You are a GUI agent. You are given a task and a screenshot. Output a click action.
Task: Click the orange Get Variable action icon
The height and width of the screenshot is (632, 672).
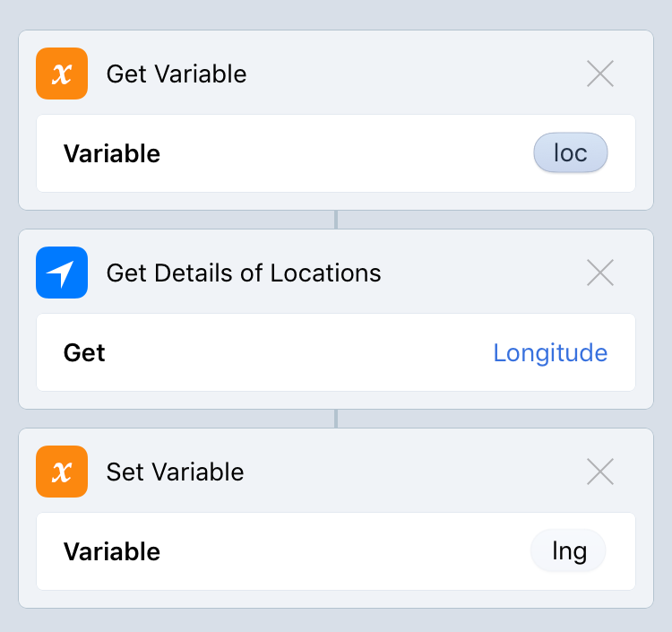[62, 74]
